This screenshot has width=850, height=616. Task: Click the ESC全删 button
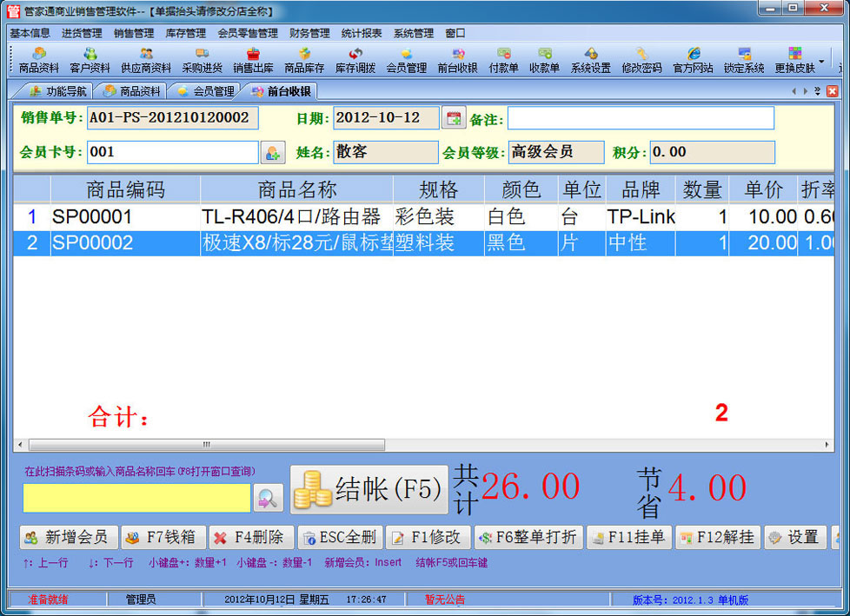(x=341, y=537)
